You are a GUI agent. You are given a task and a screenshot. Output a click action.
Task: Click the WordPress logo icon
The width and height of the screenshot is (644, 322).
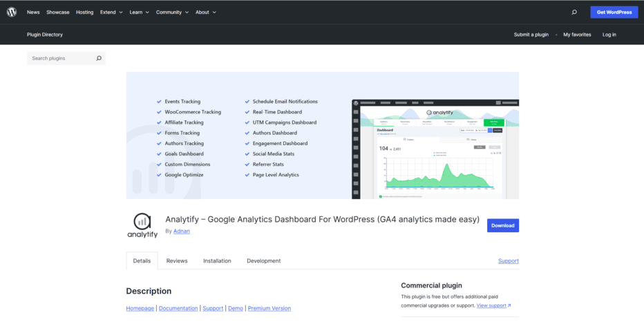pyautogui.click(x=12, y=12)
